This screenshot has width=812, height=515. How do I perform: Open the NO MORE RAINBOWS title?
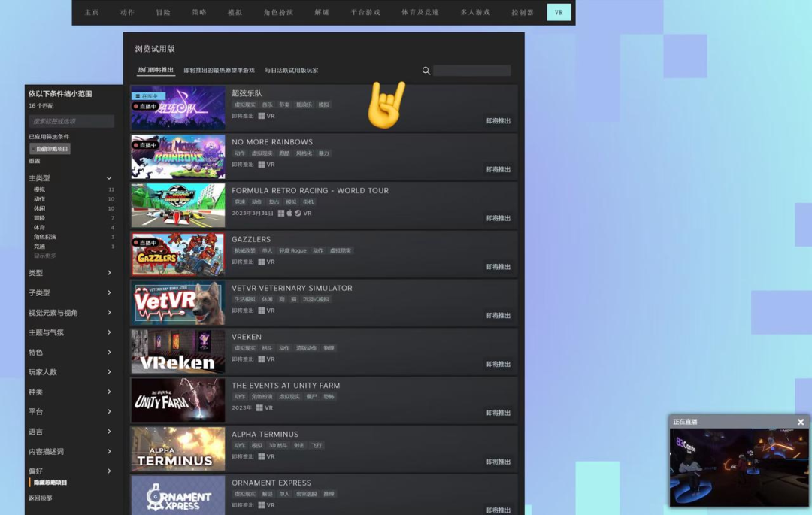[272, 142]
